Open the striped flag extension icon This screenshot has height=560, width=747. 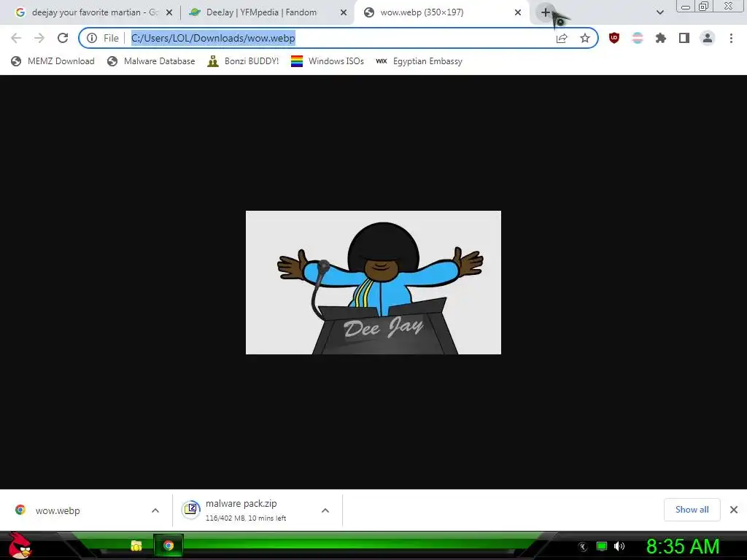(638, 38)
